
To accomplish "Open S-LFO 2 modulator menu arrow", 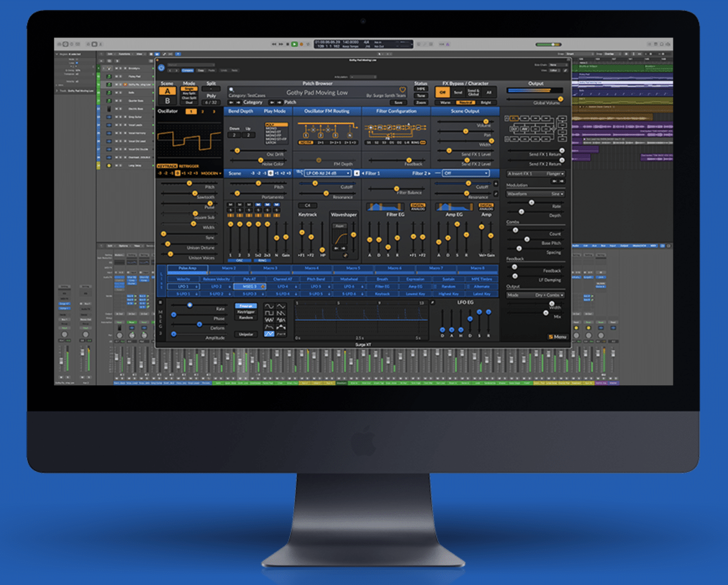I will (x=229, y=294).
